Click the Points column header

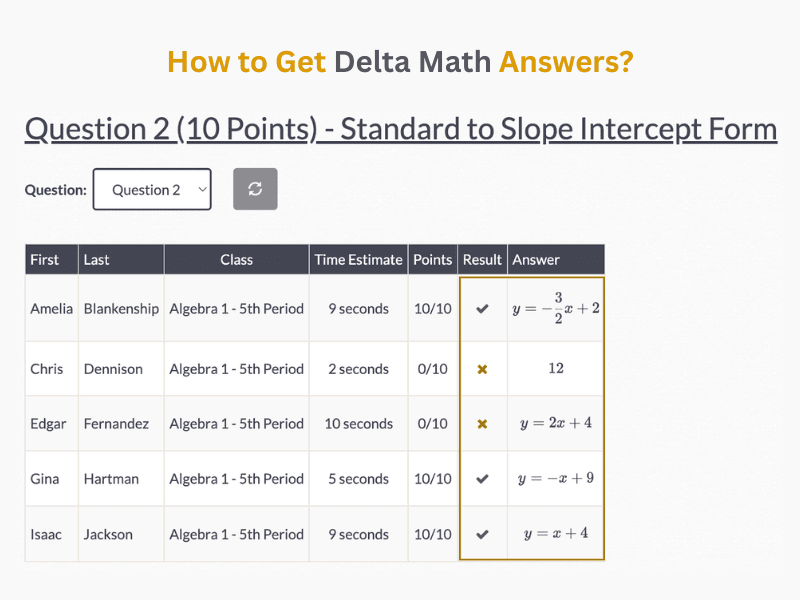point(432,260)
